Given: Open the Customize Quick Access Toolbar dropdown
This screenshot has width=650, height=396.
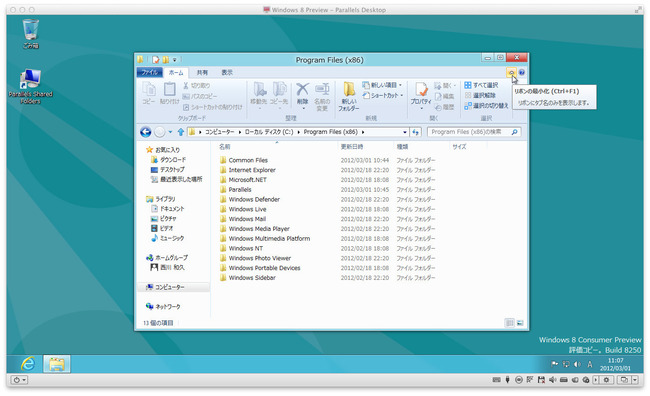Looking at the screenshot, I should pyautogui.click(x=175, y=60).
